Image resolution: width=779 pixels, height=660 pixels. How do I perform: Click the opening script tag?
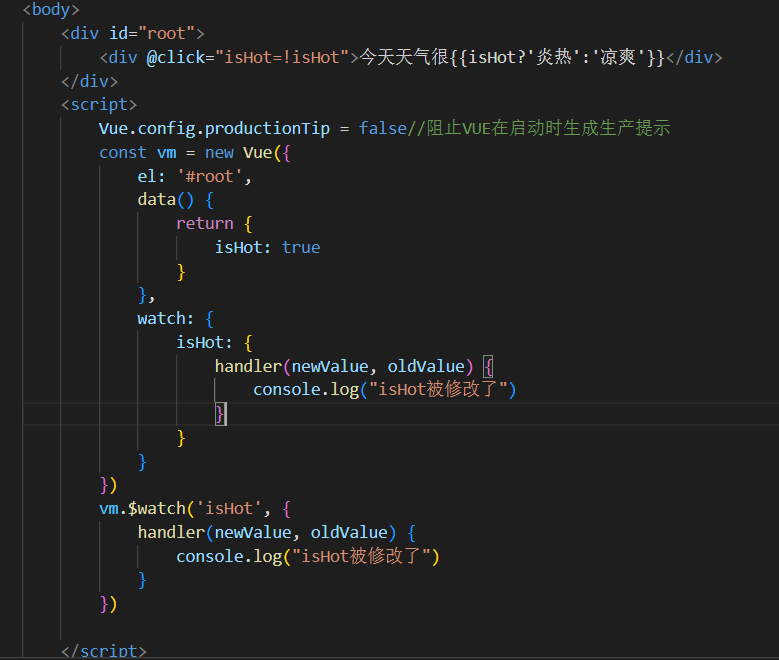[99, 104]
